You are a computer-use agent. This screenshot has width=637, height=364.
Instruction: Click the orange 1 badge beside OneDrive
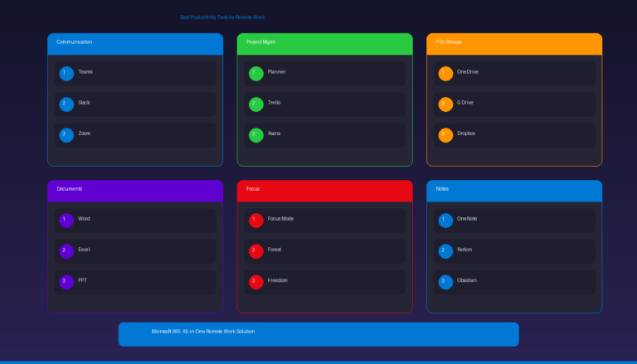[445, 74]
